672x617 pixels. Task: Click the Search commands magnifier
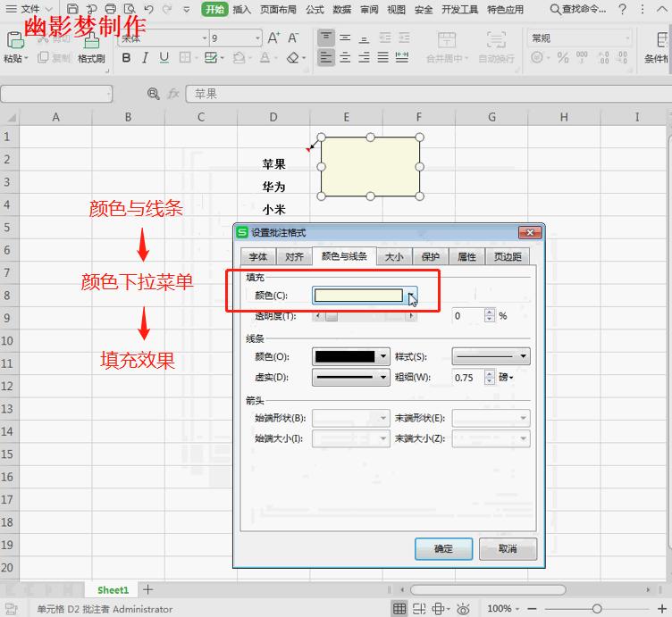click(555, 9)
